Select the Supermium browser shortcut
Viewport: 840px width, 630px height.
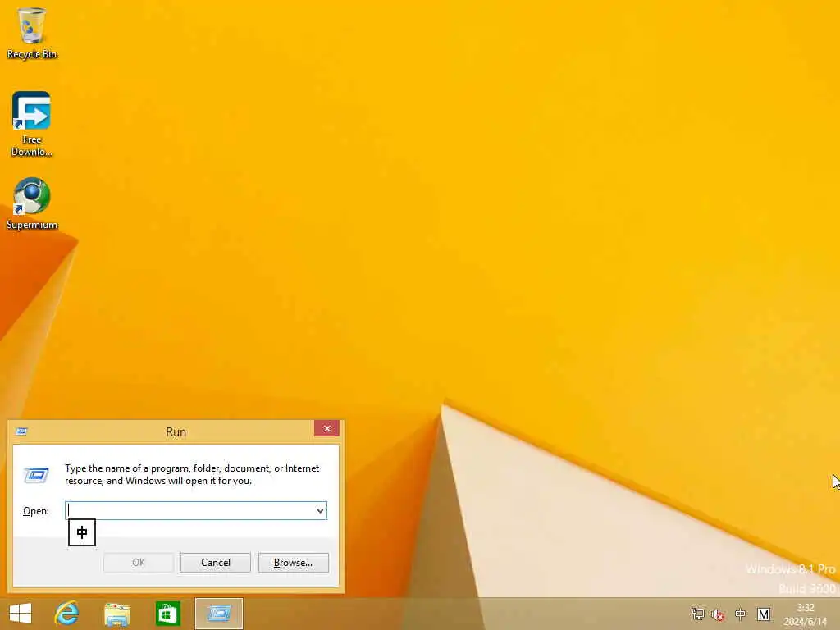[x=32, y=203]
